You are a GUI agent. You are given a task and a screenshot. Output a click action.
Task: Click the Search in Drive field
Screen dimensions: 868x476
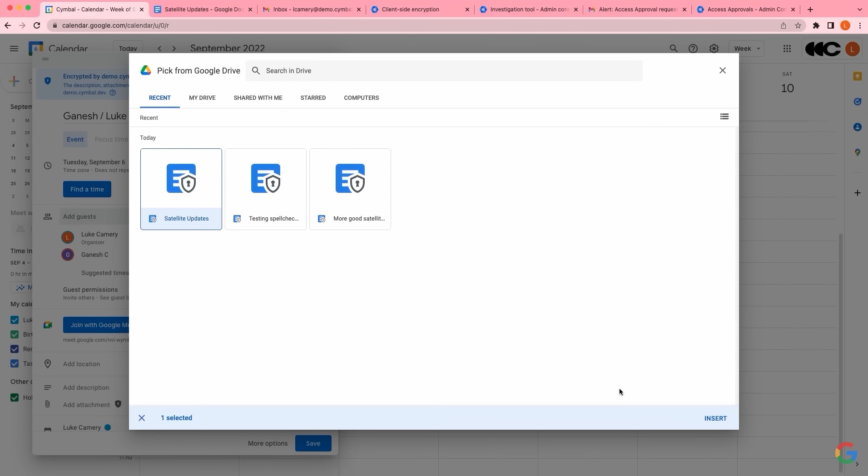[x=409, y=71]
